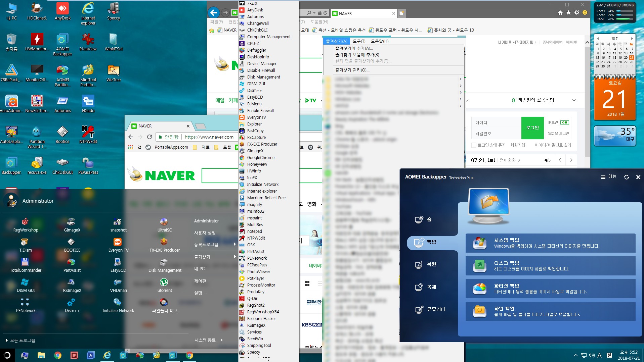Open Bootice desktop icon
This screenshot has height=362, width=644.
coord(62,135)
